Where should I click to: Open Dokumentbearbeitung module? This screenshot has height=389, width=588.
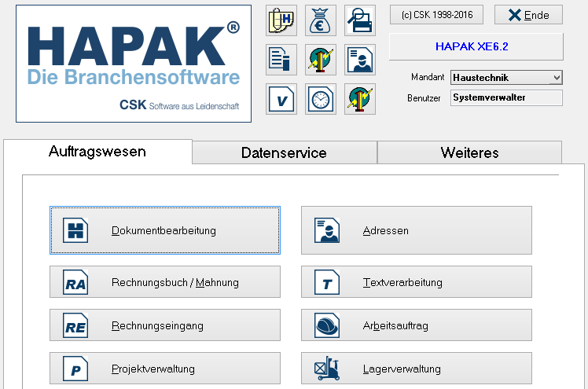coord(165,230)
